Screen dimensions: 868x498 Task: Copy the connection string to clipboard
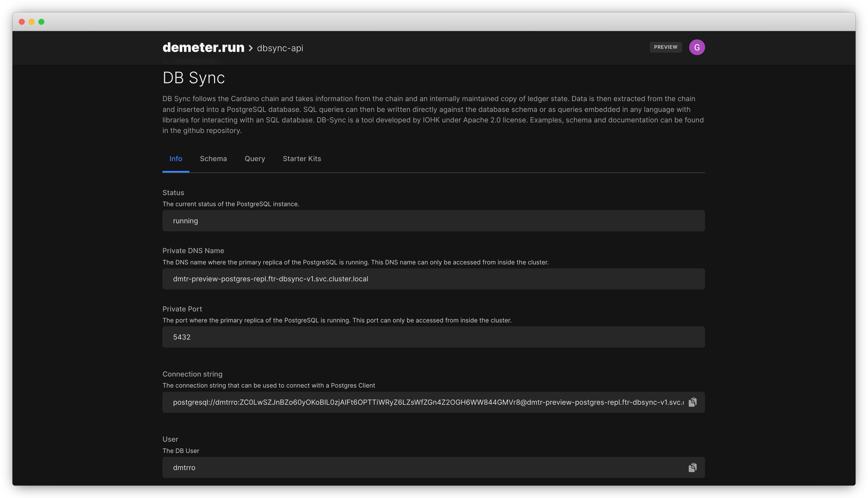click(x=692, y=402)
